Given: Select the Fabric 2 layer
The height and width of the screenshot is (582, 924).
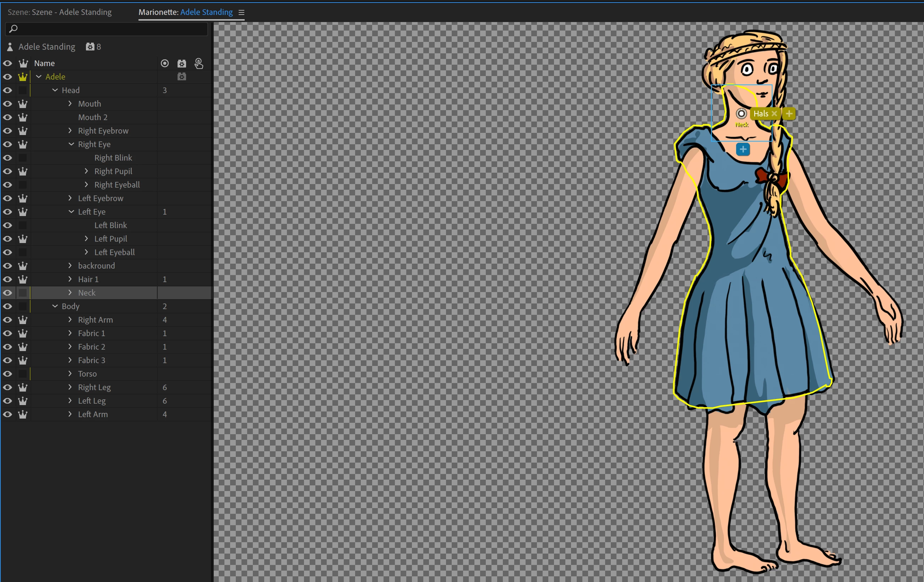Looking at the screenshot, I should [91, 347].
